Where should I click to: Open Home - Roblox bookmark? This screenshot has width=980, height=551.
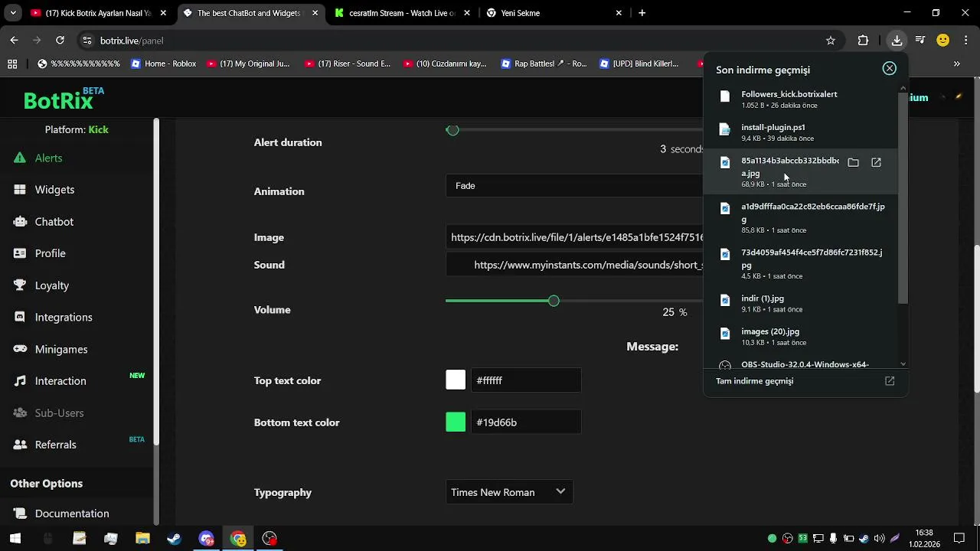pos(164,64)
